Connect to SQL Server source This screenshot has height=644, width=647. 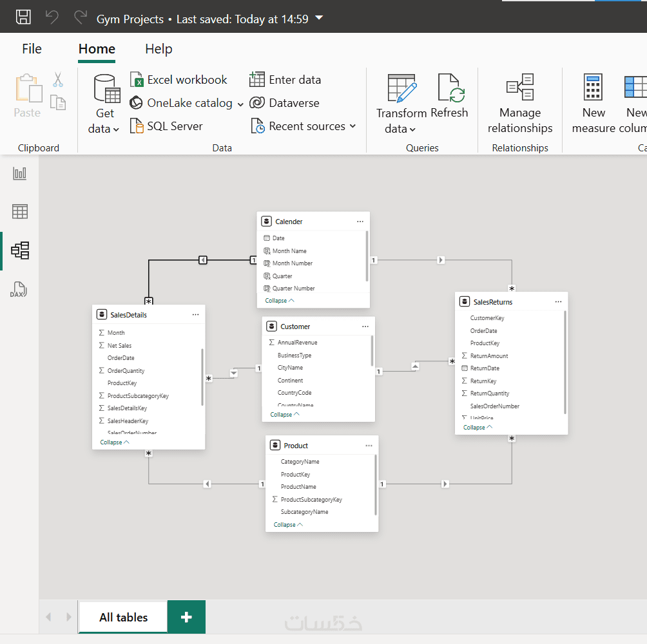166,126
